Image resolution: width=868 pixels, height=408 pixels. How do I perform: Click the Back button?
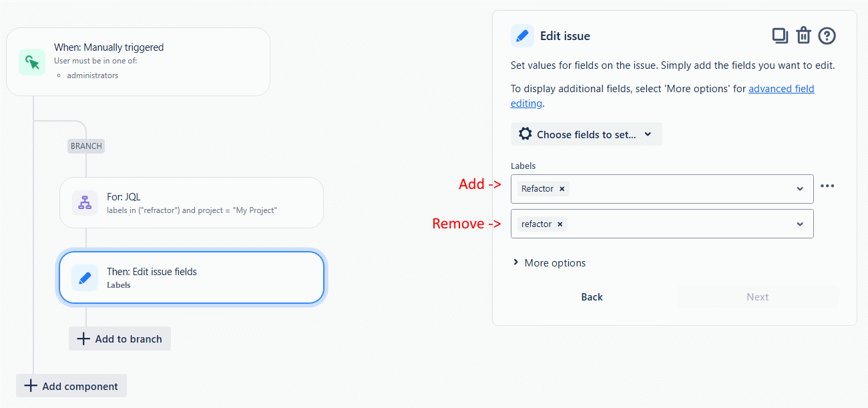point(592,296)
